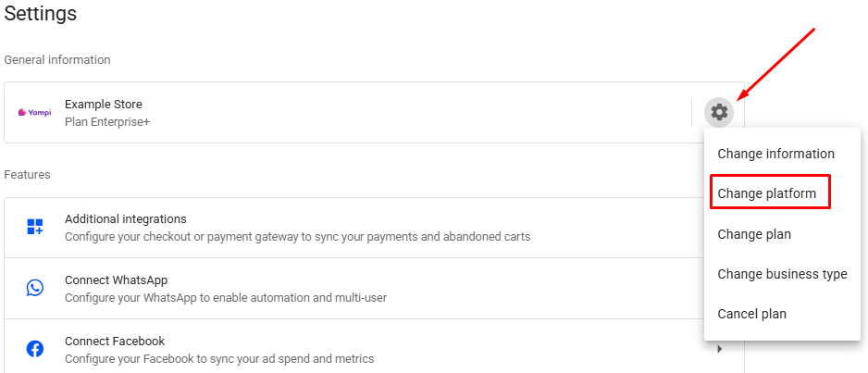The image size is (868, 373).
Task: Choose Change business type option
Action: (x=782, y=274)
